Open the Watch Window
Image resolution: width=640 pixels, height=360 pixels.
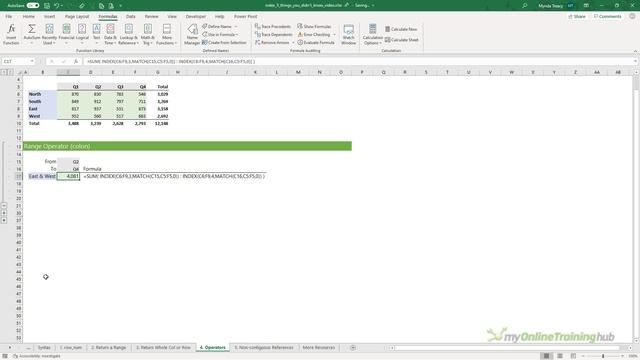coord(349,34)
